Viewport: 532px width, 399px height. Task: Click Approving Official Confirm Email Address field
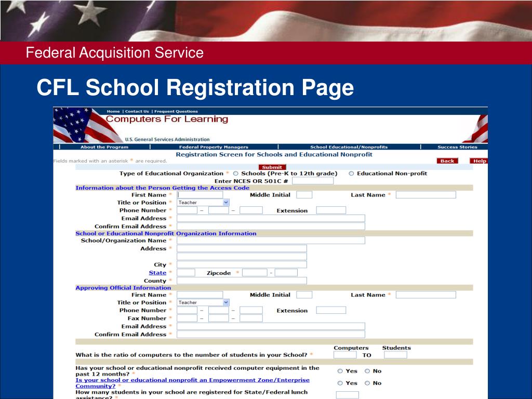pyautogui.click(x=271, y=335)
